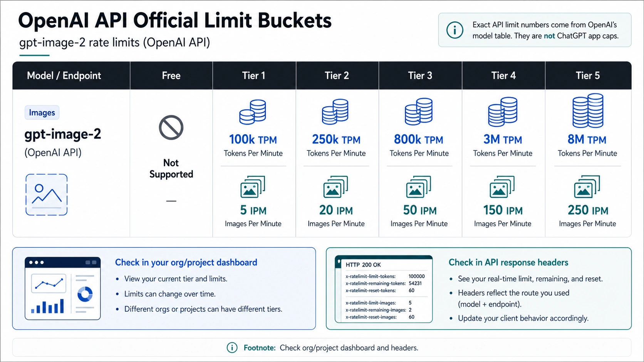The image size is (644, 362).
Task: Click the dashboard illustration with charts
Action: [x=63, y=289]
